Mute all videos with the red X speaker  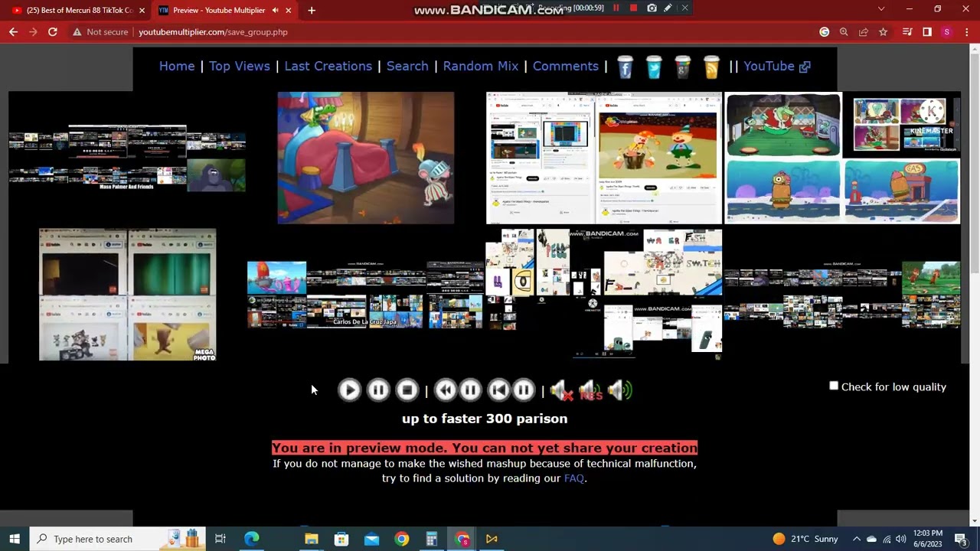561,391
